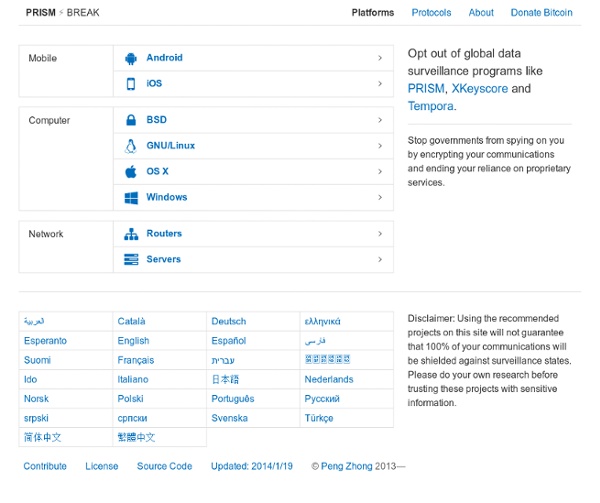Switch language to Deutsch
This screenshot has height=503, width=600.
(x=229, y=322)
